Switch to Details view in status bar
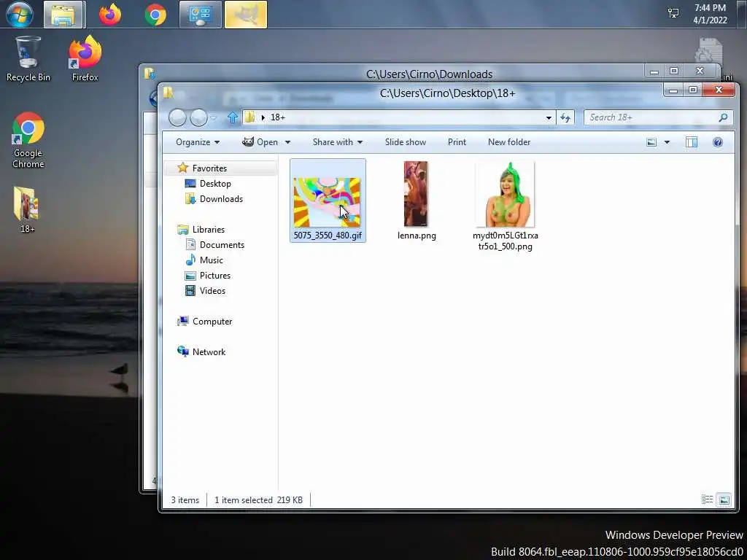Image resolution: width=747 pixels, height=560 pixels. click(x=707, y=499)
